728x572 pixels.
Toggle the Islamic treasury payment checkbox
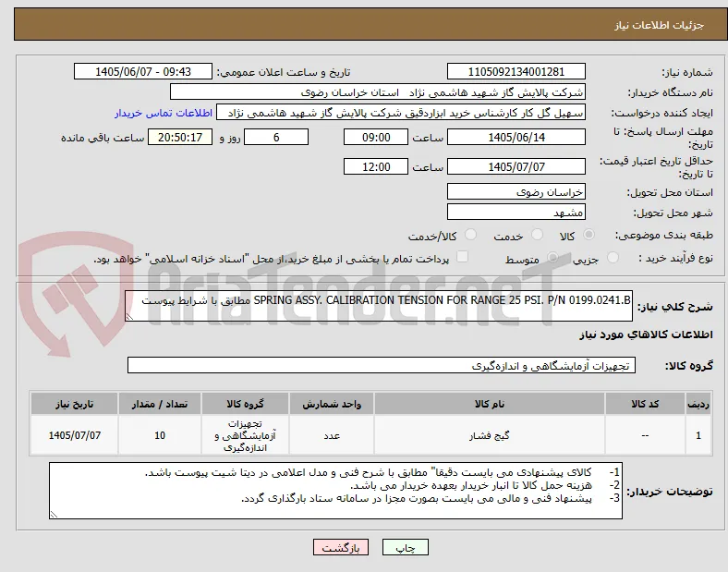[x=462, y=257]
